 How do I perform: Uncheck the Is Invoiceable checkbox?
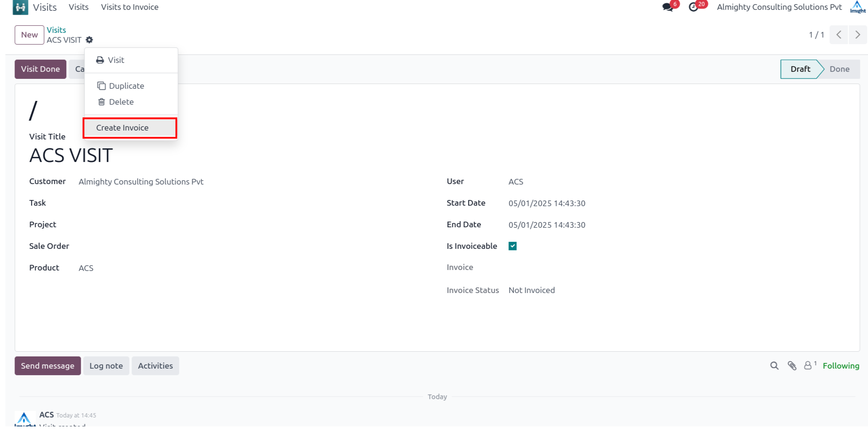513,246
